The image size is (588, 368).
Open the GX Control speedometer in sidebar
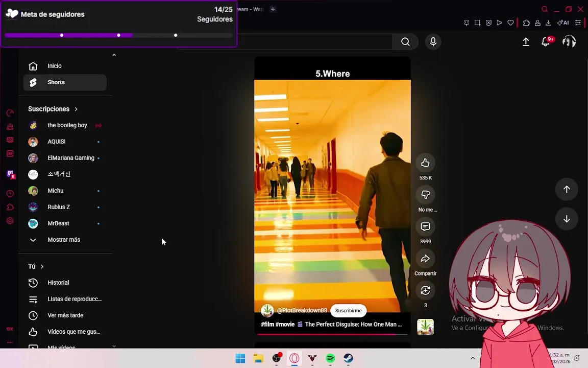point(10,113)
